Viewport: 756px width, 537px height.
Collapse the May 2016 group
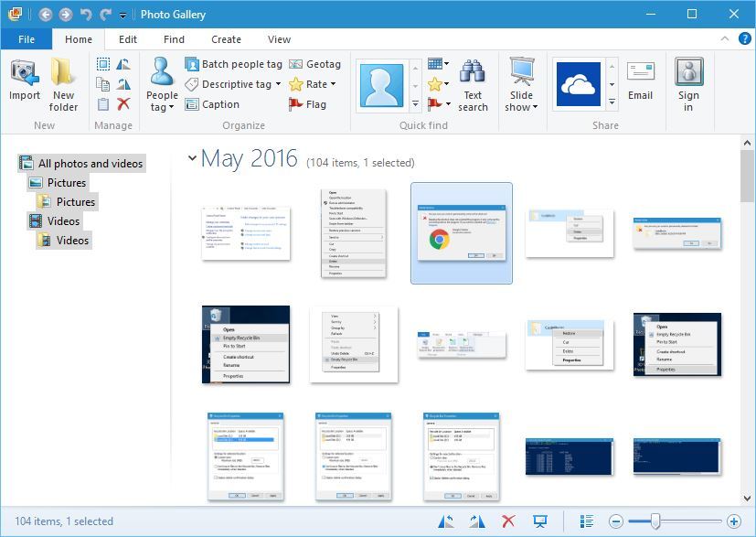click(192, 157)
